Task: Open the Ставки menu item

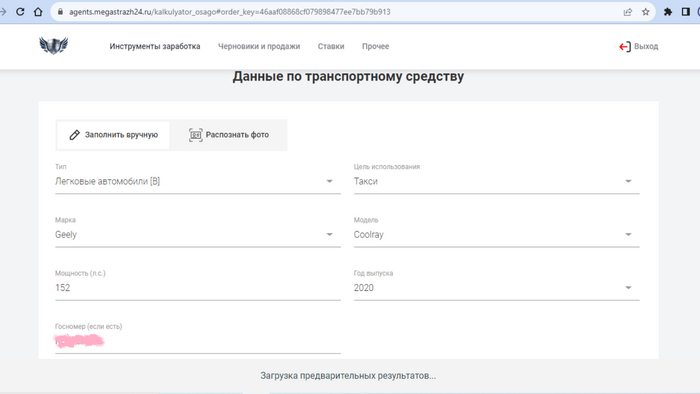Action: coord(331,46)
